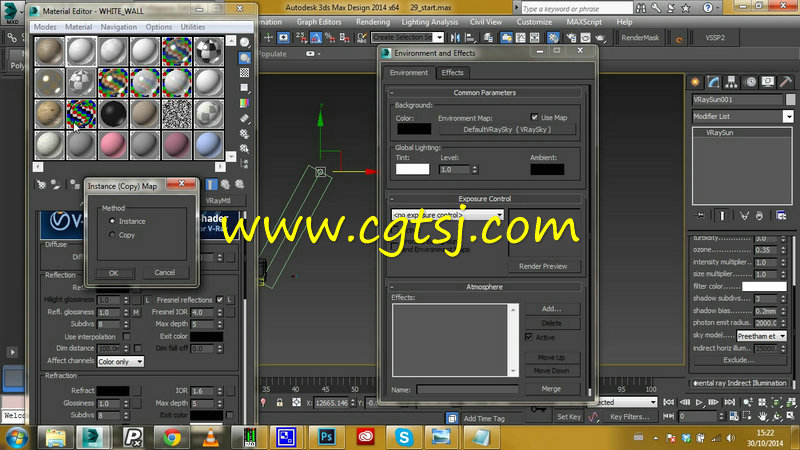The image size is (800, 450).
Task: Click Go to Parent icon in Material Editor
Action: [225, 184]
